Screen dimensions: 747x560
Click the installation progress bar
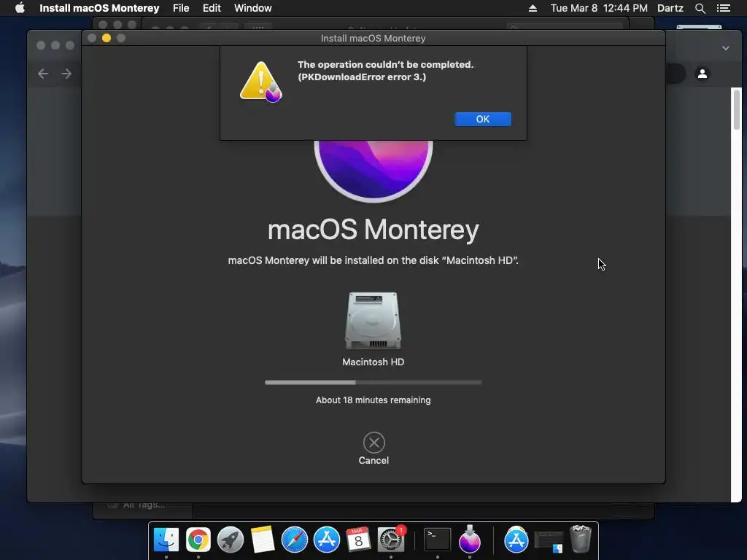pyautogui.click(x=373, y=382)
